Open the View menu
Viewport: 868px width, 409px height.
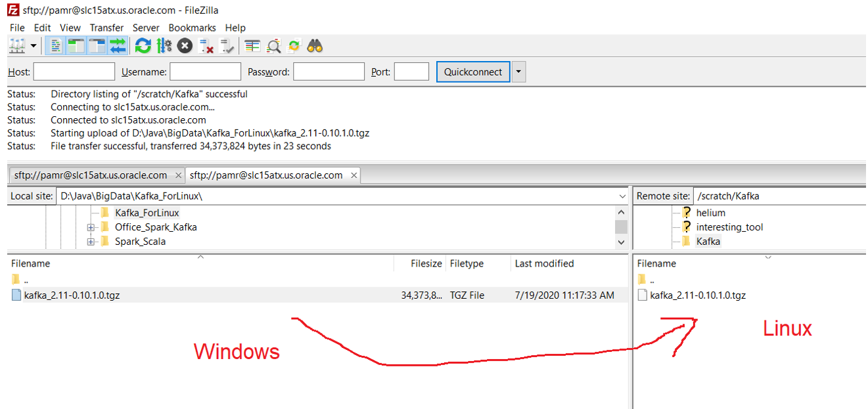[70, 28]
